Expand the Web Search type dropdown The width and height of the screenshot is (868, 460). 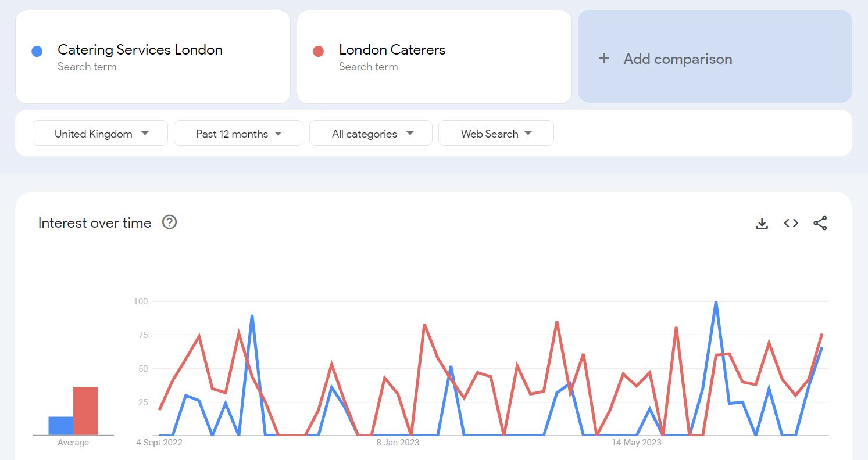coord(495,134)
